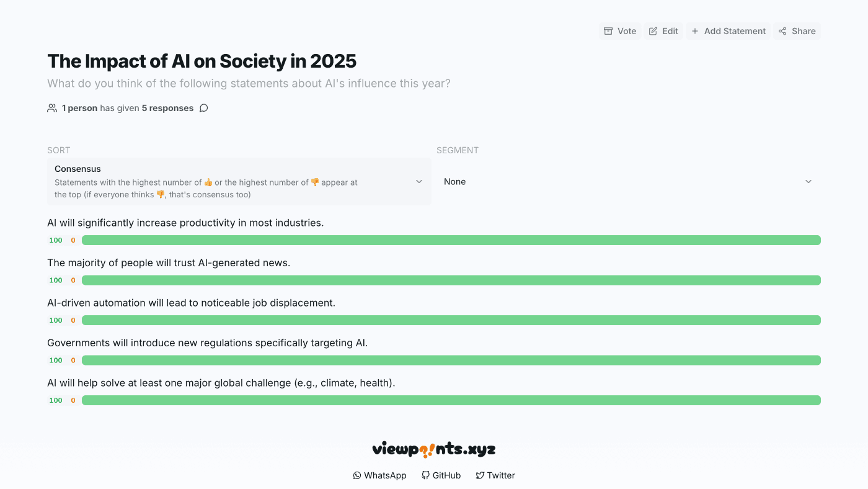Click the Share button
868x489 pixels.
[797, 30]
